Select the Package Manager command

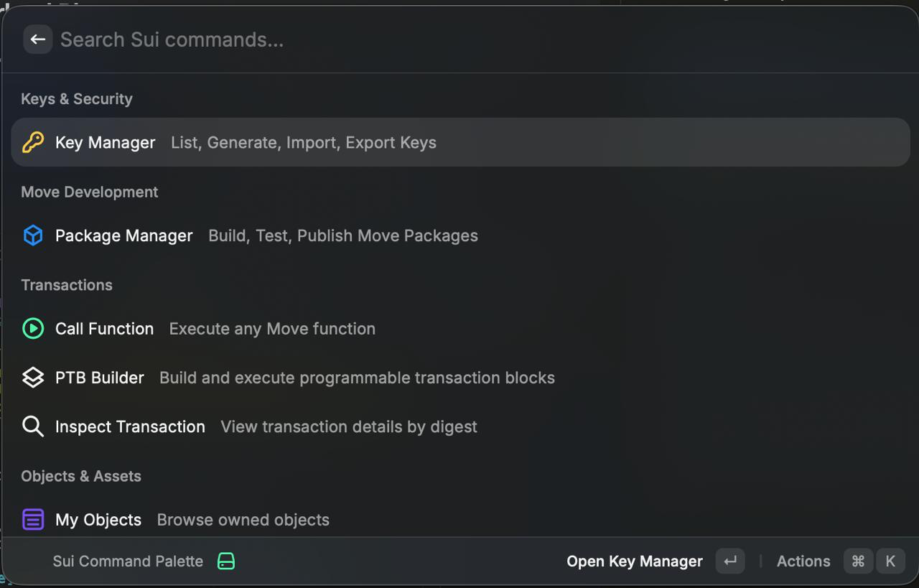[123, 235]
